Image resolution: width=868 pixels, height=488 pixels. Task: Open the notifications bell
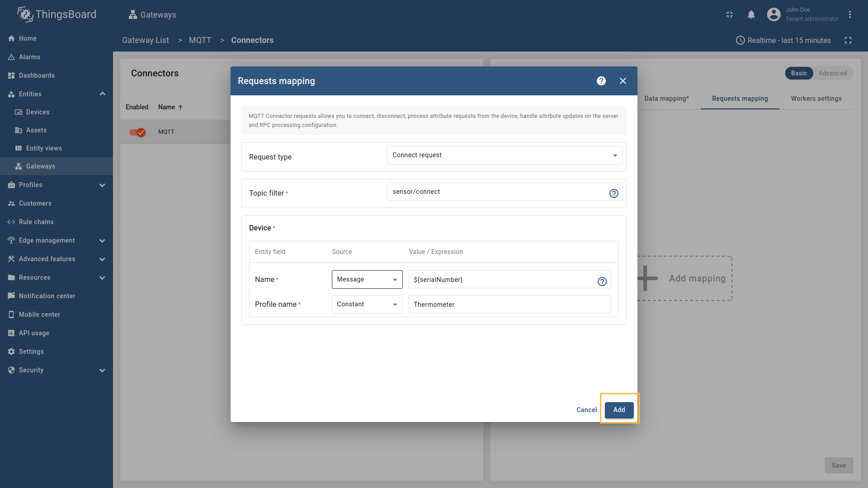(x=751, y=14)
